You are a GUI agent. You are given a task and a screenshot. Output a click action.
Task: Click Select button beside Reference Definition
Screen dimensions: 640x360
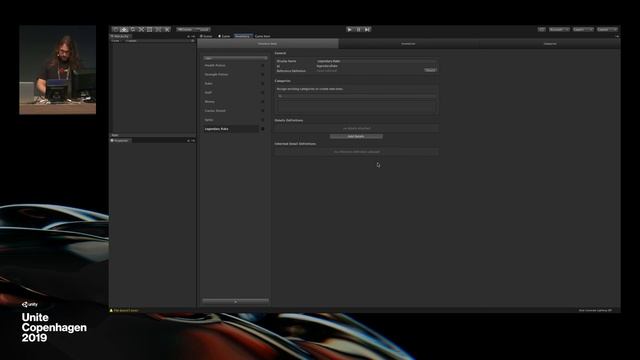click(x=430, y=70)
